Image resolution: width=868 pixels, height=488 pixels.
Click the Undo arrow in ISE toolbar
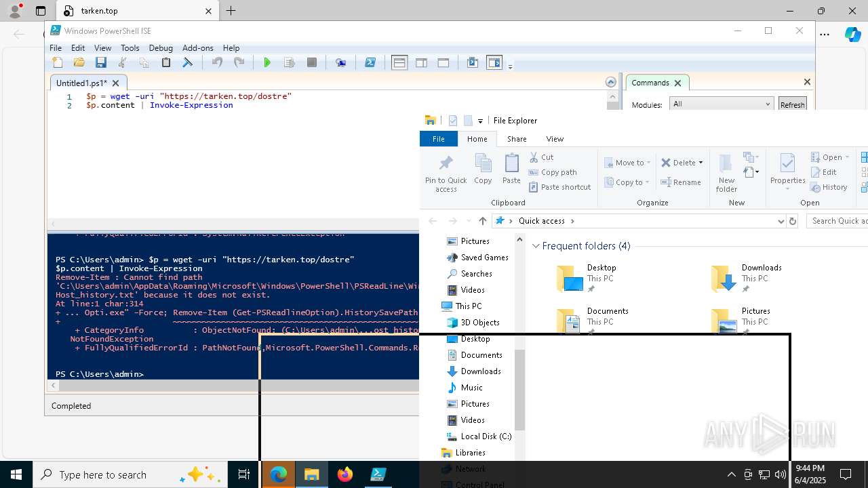(217, 62)
